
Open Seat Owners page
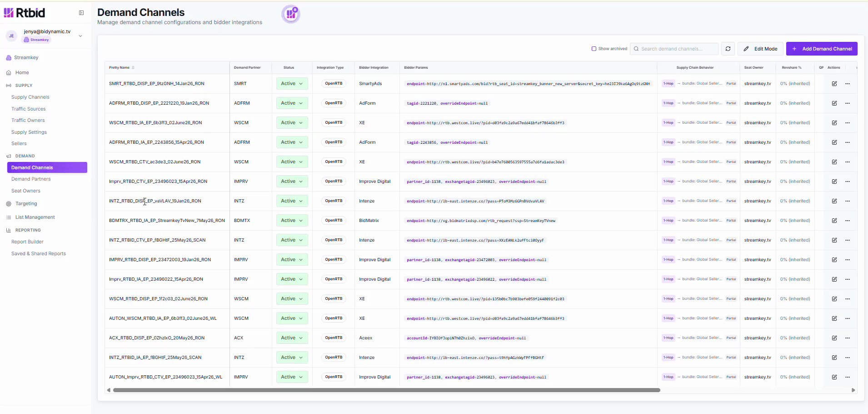[x=26, y=191]
